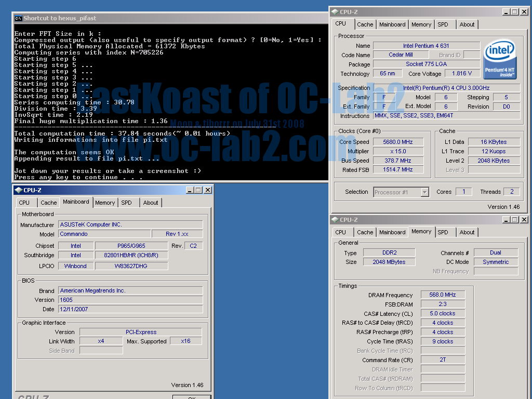
Task: Click the Package field Socket 775 LGA
Action: [x=427, y=64]
